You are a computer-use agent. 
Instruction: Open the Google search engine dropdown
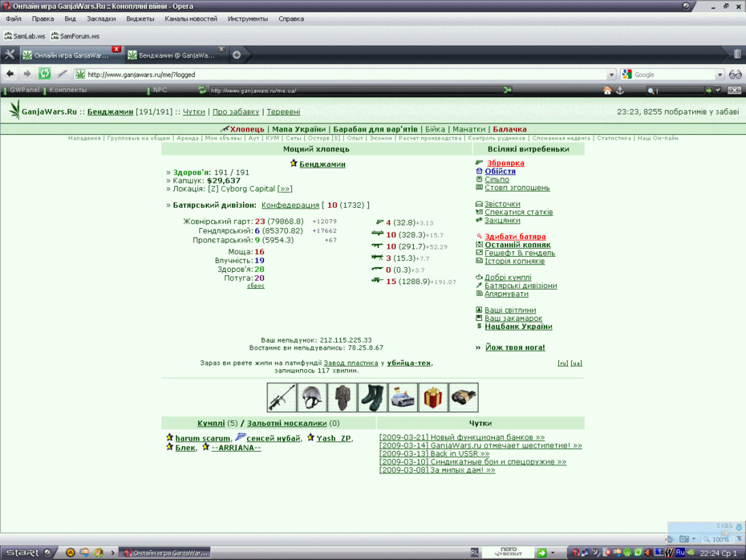click(x=720, y=75)
